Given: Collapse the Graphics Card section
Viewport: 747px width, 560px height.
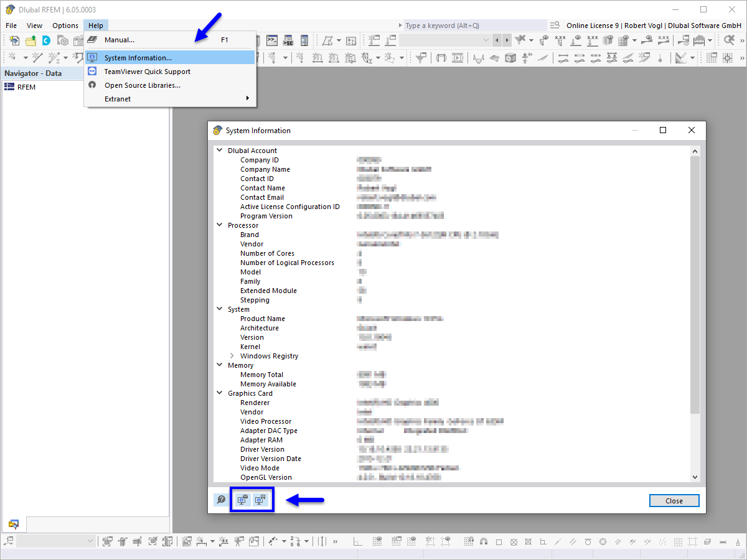Looking at the screenshot, I should coord(219,393).
